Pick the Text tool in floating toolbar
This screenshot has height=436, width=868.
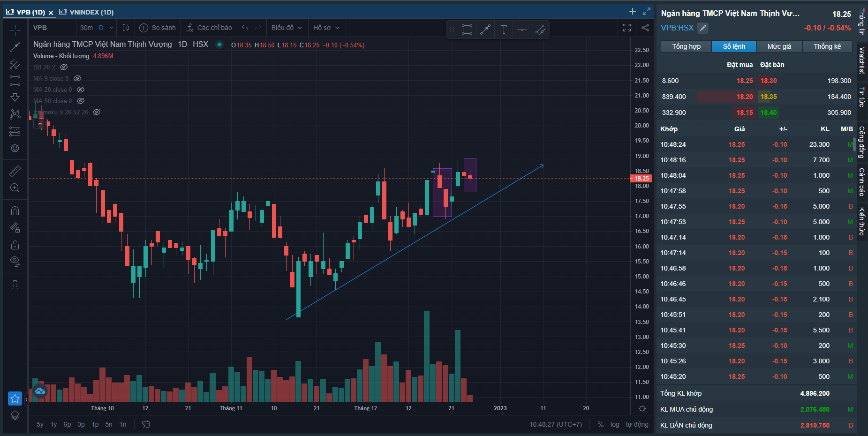coord(504,30)
